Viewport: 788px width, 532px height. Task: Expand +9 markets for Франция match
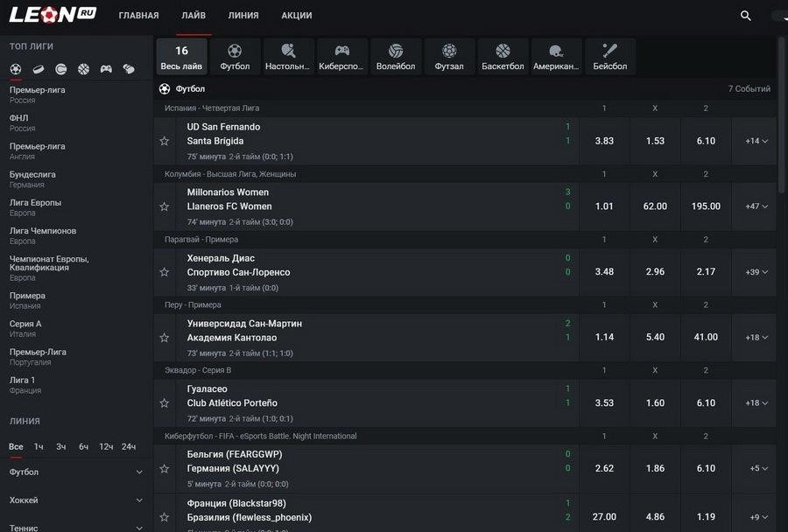click(x=756, y=516)
